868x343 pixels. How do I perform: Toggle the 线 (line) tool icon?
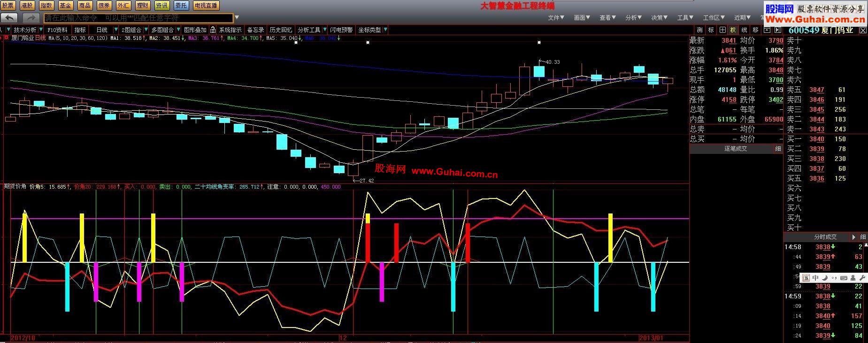pyautogui.click(x=744, y=30)
